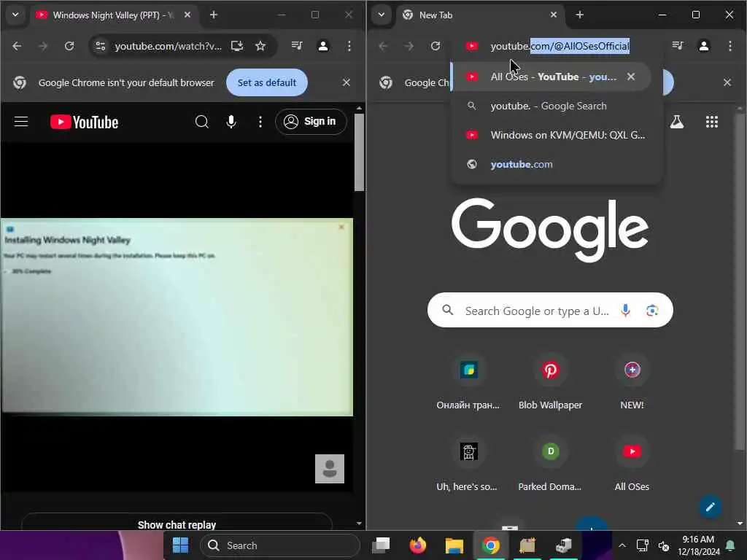Image resolution: width=747 pixels, height=560 pixels.
Task: Reload the YouTube page in left window
Action: (x=69, y=46)
